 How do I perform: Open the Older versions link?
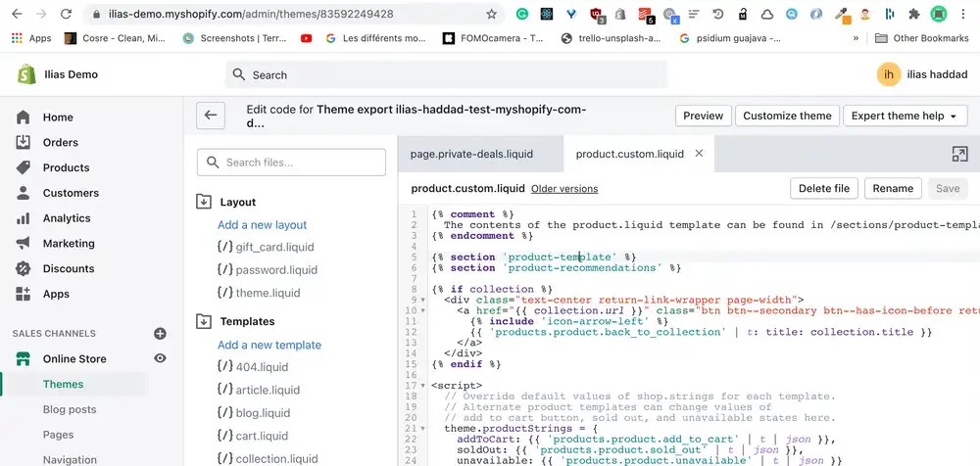pos(563,189)
